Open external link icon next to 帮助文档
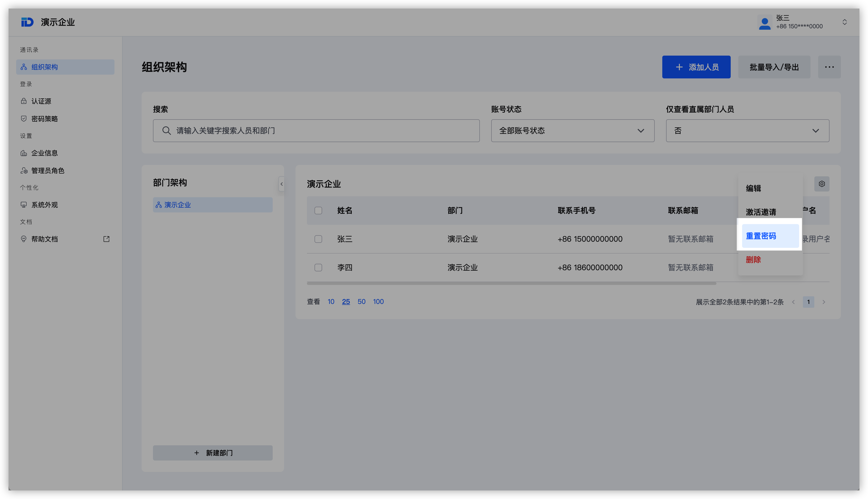868x499 pixels. [x=106, y=239]
